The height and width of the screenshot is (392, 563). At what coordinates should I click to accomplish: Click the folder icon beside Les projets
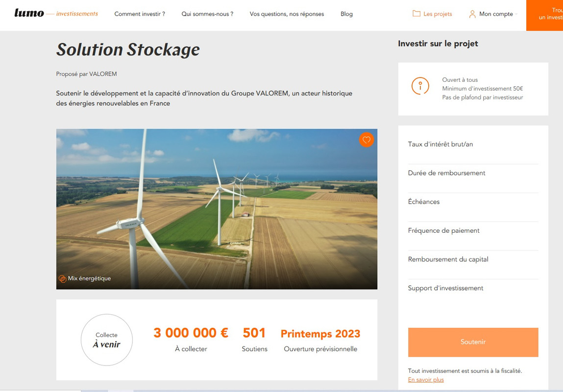pyautogui.click(x=416, y=14)
